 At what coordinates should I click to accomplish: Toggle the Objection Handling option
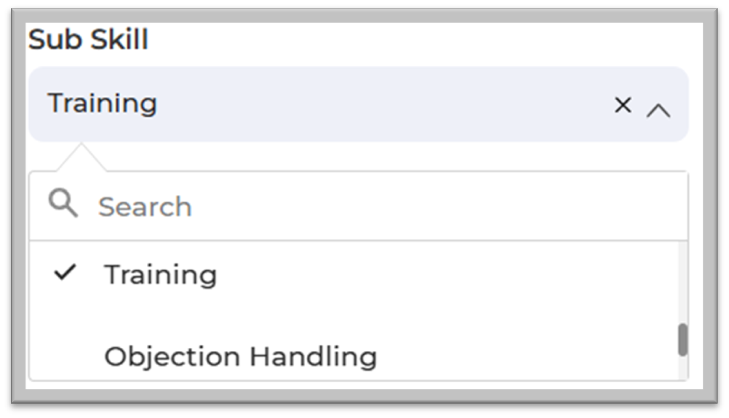[240, 356]
